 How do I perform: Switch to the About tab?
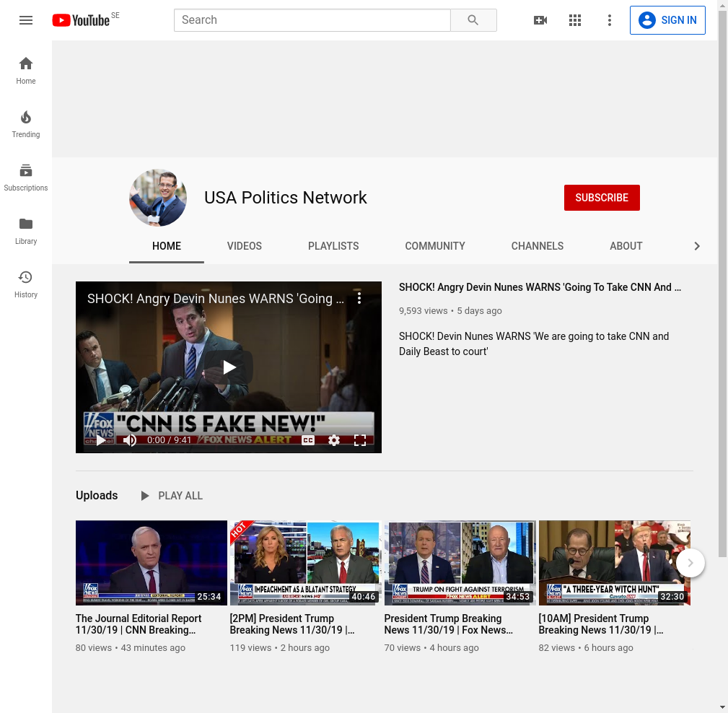[626, 246]
